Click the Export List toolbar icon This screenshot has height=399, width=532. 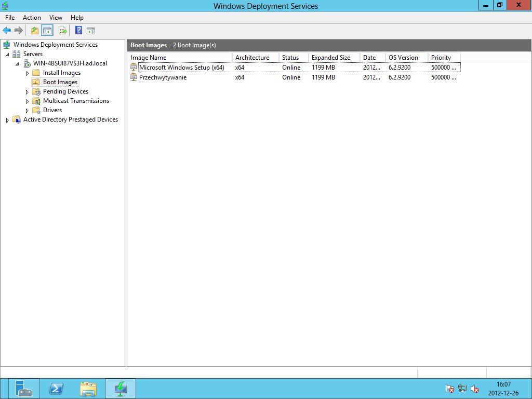[63, 31]
